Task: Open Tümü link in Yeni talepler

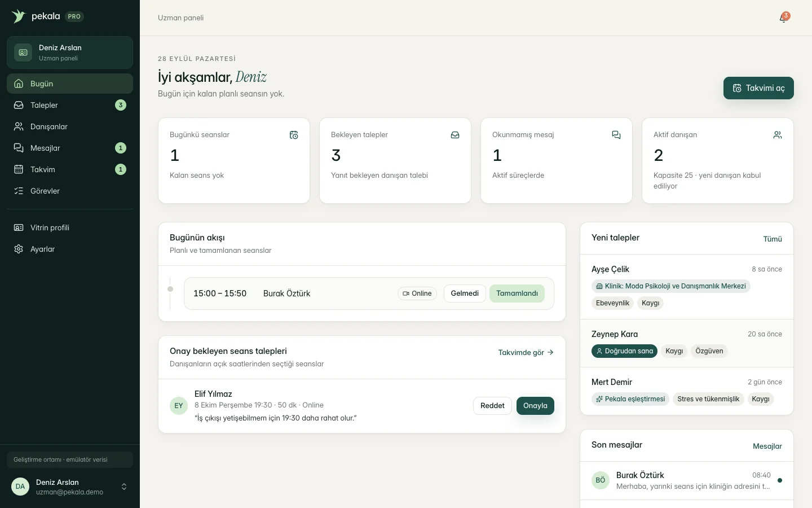Action: tap(773, 239)
